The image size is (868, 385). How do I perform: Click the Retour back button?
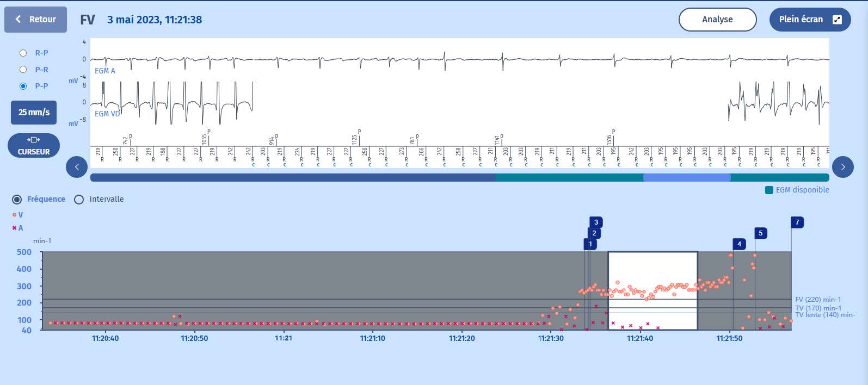click(x=36, y=20)
